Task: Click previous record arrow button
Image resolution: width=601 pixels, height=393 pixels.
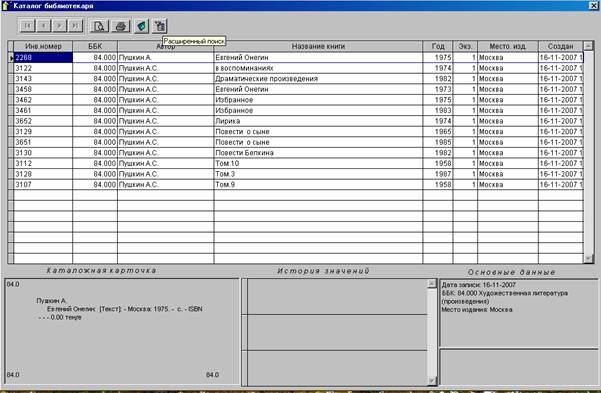Action: pos(44,26)
